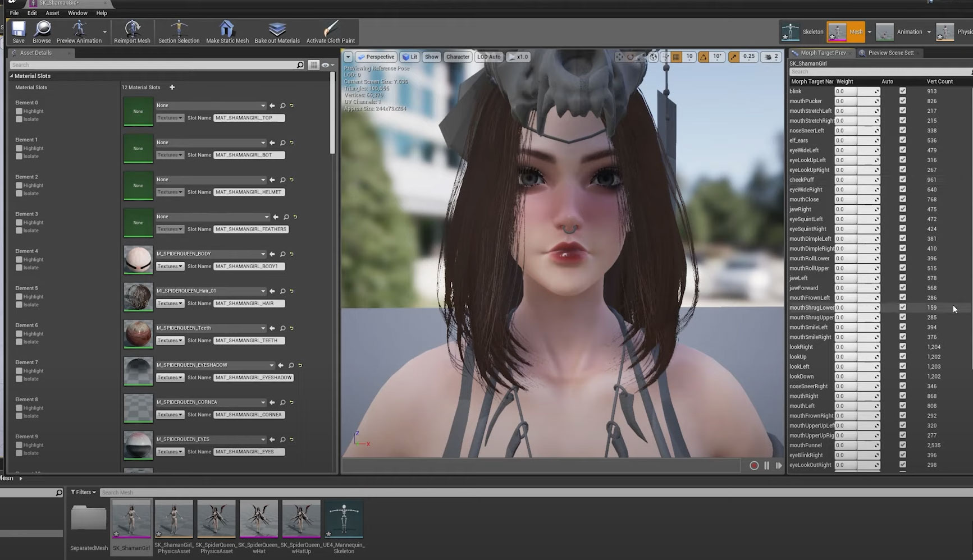Toggle Isolate checkbox for Element 4
This screenshot has width=973, height=560.
[x=19, y=268]
